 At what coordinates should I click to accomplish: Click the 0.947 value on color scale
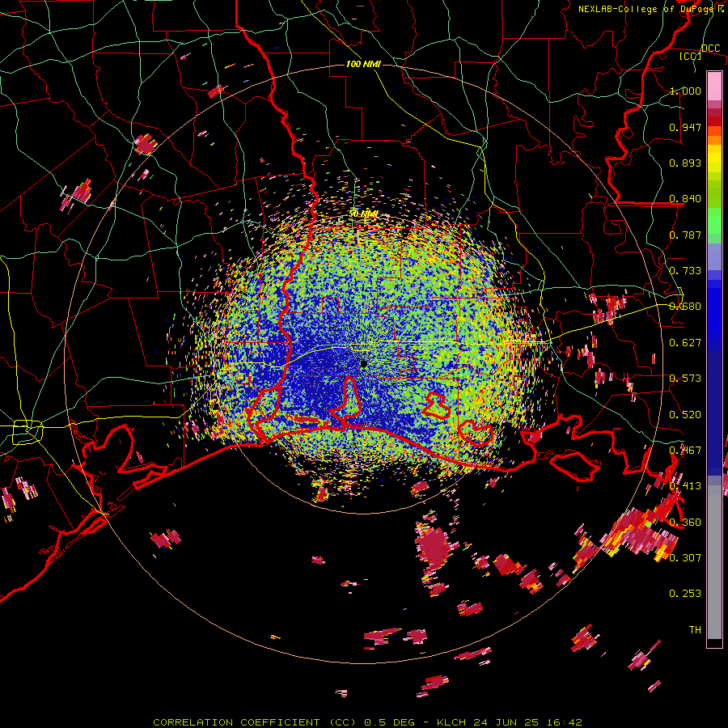coord(685,127)
